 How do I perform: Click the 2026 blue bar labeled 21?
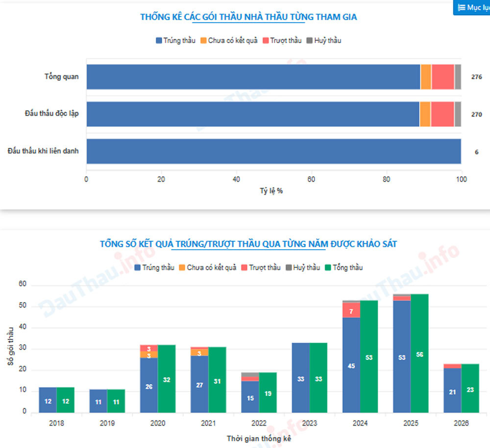452,391
